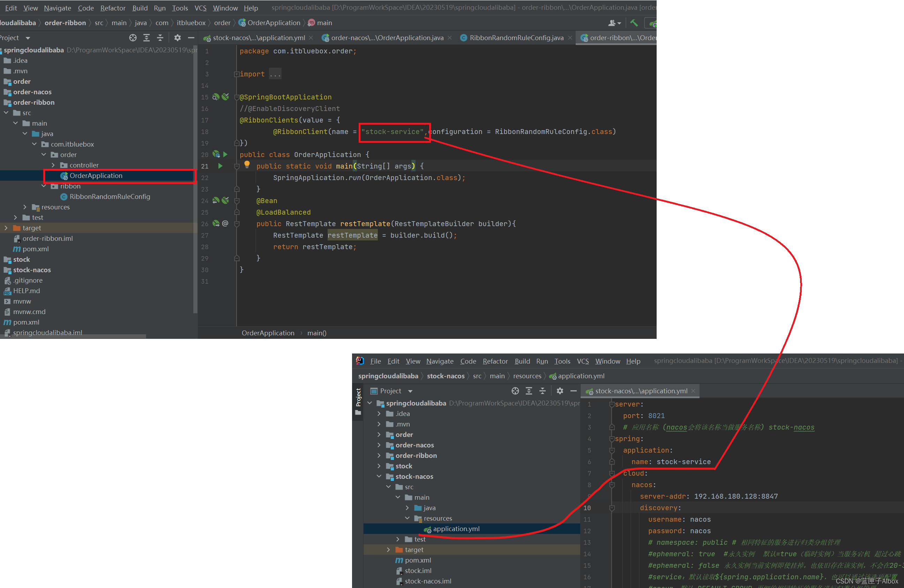Image resolution: width=904 pixels, height=588 pixels.
Task: Click resources breadcrumb in bottom navigation bar
Action: pos(527,376)
